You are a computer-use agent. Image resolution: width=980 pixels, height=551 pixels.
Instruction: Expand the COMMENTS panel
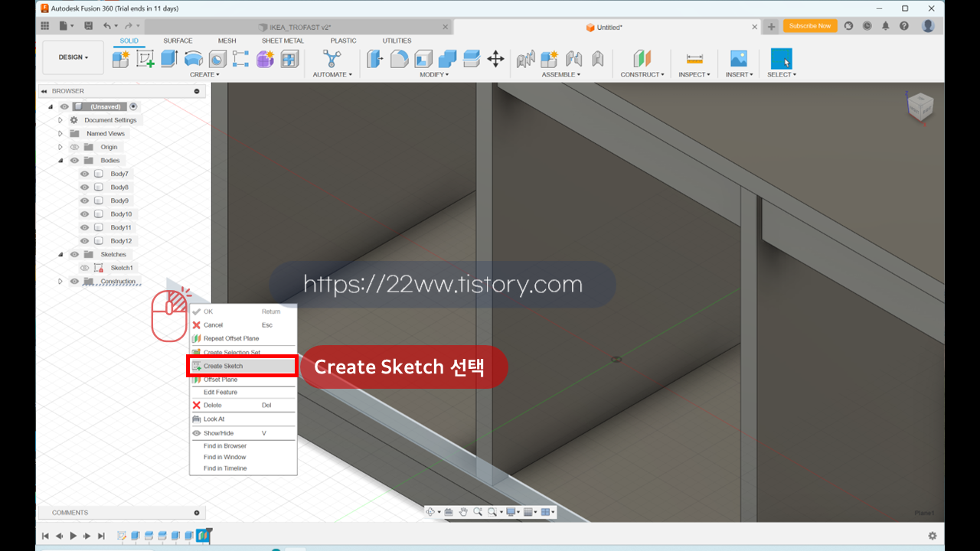(197, 513)
